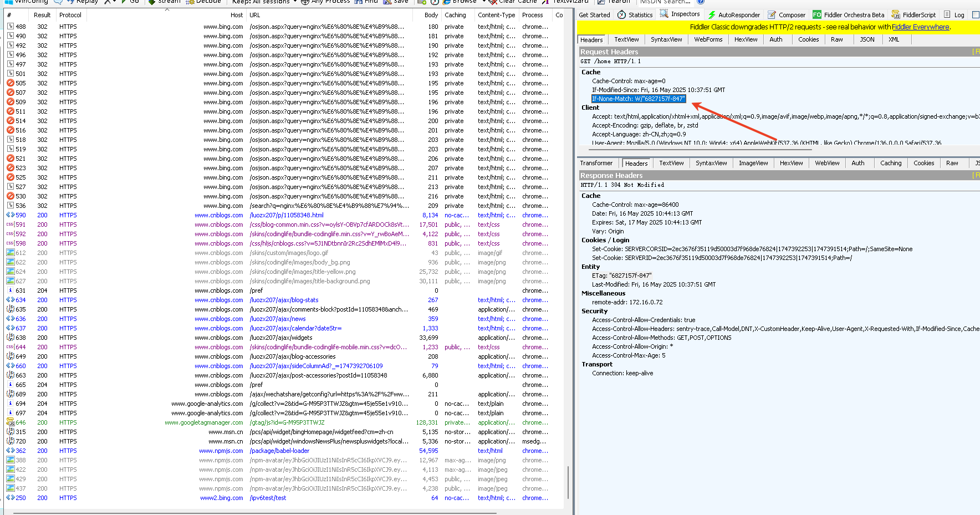Open the Log tab
This screenshot has width=980, height=515.
pyautogui.click(x=953, y=15)
